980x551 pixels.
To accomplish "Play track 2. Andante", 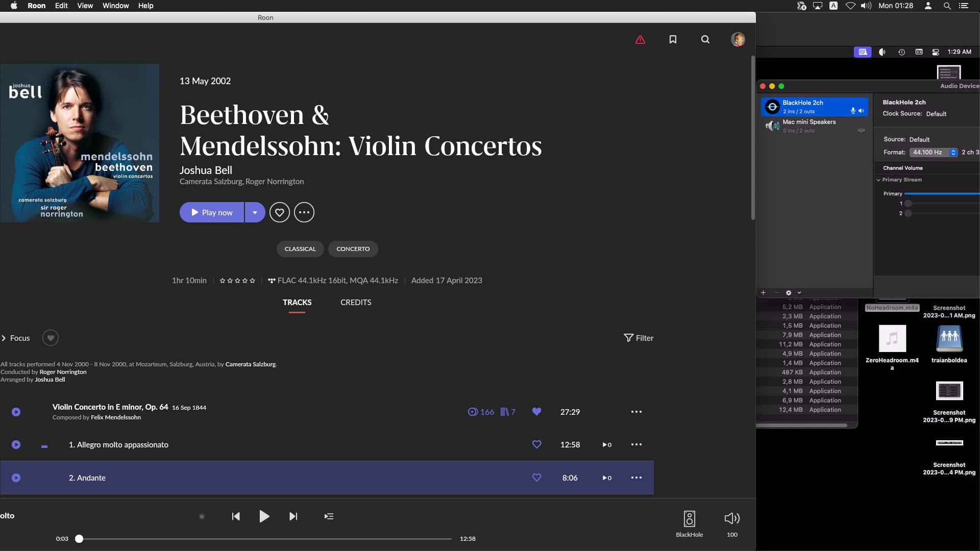I will pyautogui.click(x=16, y=478).
